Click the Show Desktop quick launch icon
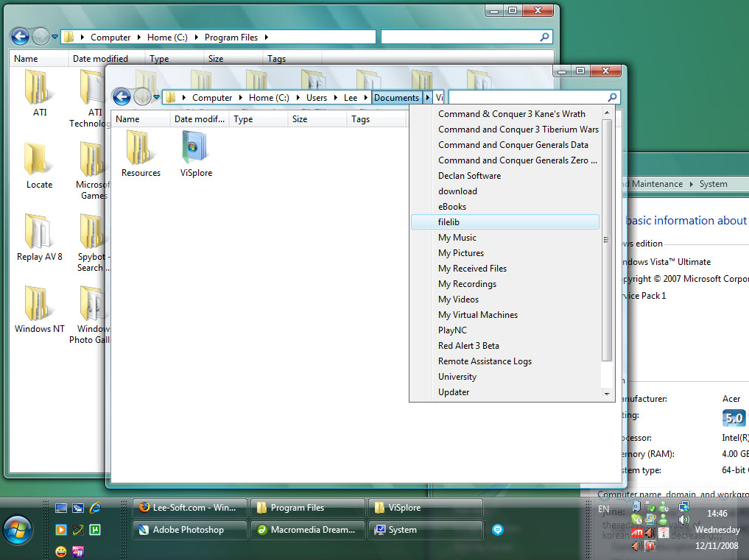The image size is (749, 560). 60,508
